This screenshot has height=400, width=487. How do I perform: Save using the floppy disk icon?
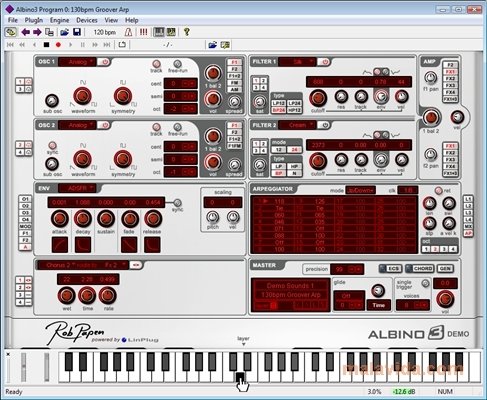coord(77,32)
